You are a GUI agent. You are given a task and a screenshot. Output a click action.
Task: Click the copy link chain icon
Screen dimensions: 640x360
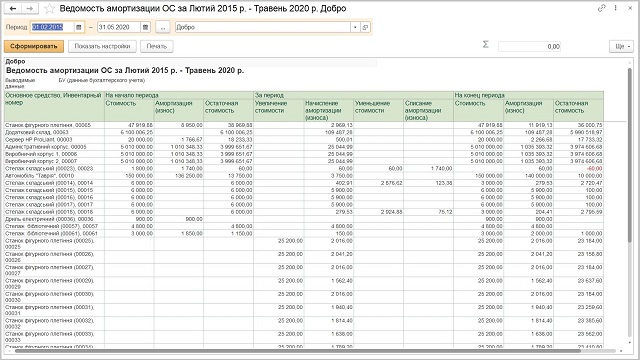[601, 8]
